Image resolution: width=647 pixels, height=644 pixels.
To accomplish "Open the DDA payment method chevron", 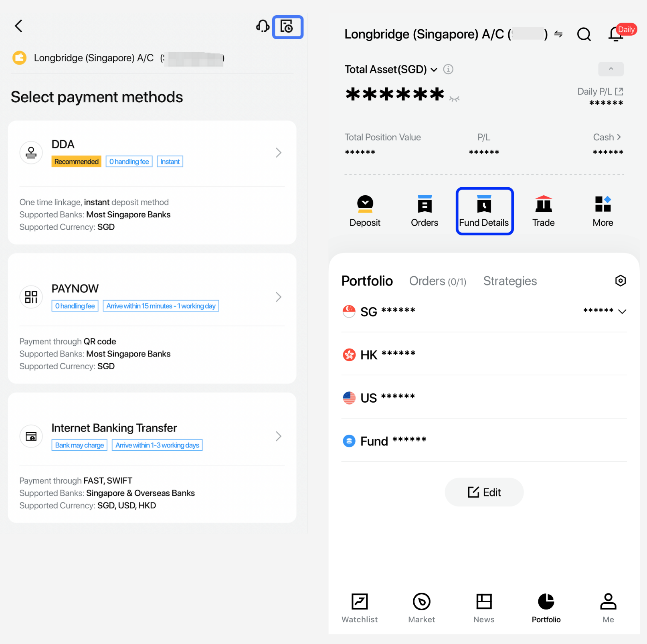I will point(279,152).
